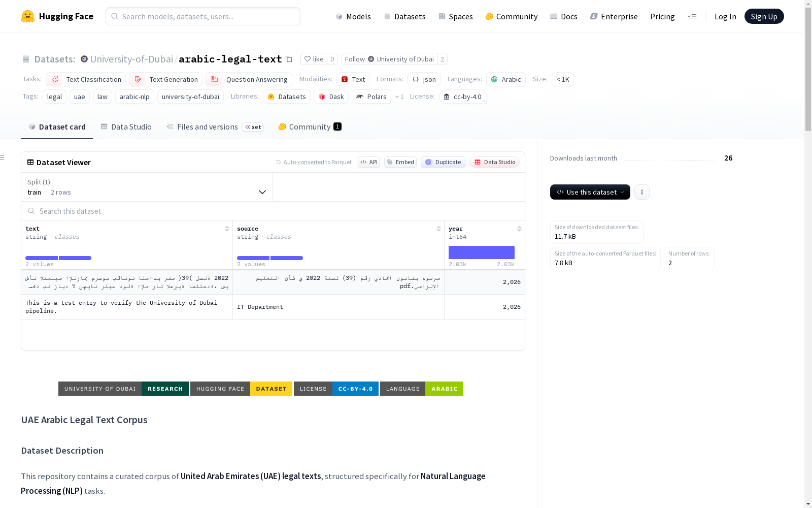Image resolution: width=812 pixels, height=508 pixels.
Task: Click the Text modality tag
Action: coord(353,79)
